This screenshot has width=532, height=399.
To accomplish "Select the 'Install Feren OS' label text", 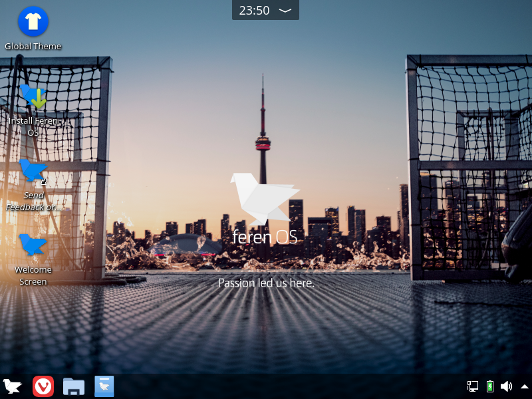I will pyautogui.click(x=33, y=126).
